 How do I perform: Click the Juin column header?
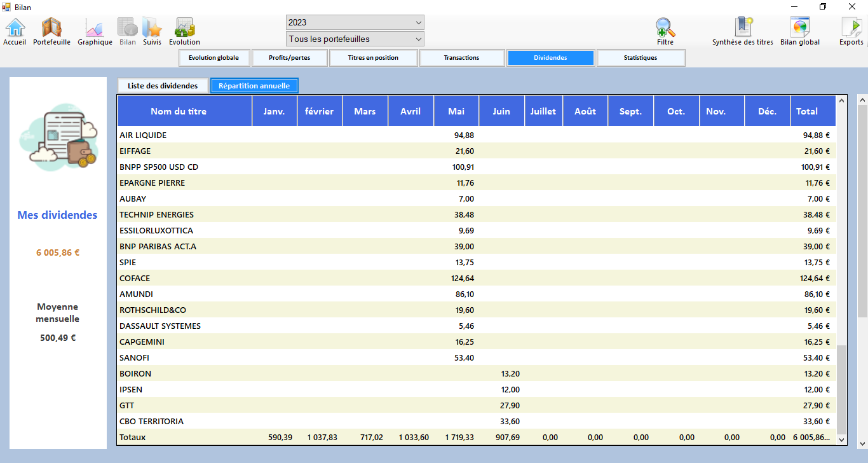pos(501,111)
